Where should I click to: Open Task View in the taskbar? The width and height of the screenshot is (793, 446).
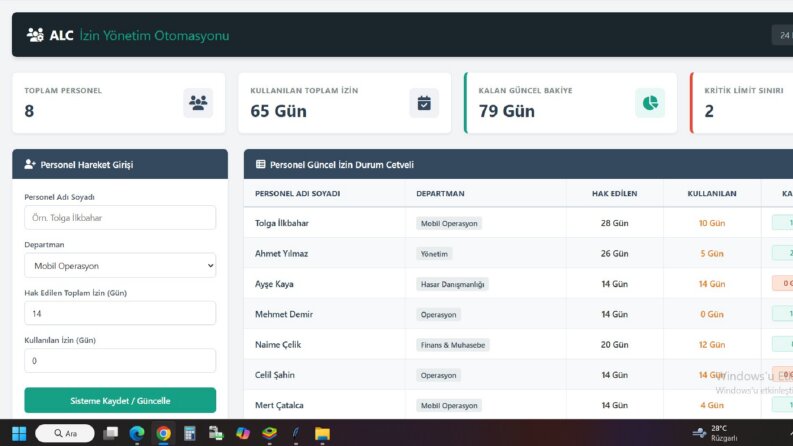[111, 433]
